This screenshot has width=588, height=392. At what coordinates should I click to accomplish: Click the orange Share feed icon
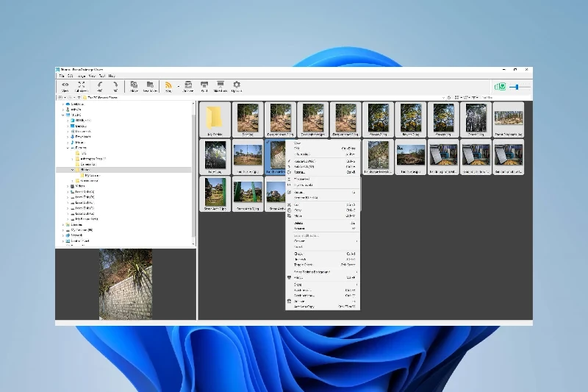pos(168,85)
